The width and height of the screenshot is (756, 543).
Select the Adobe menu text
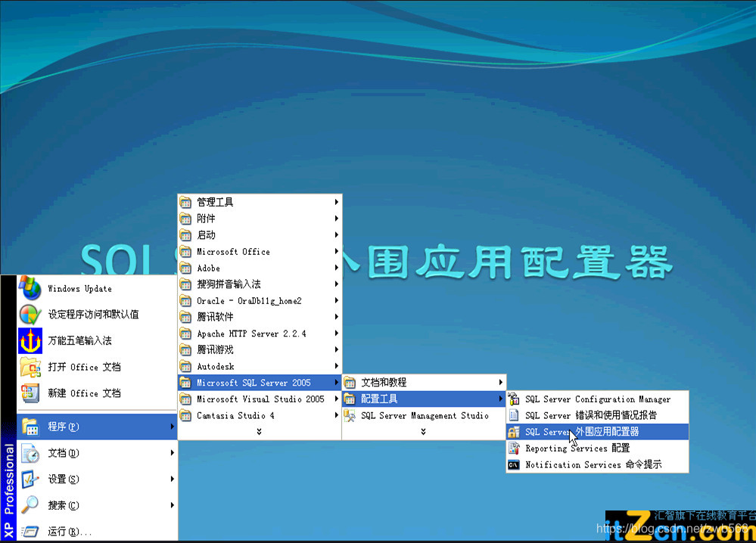208,268
